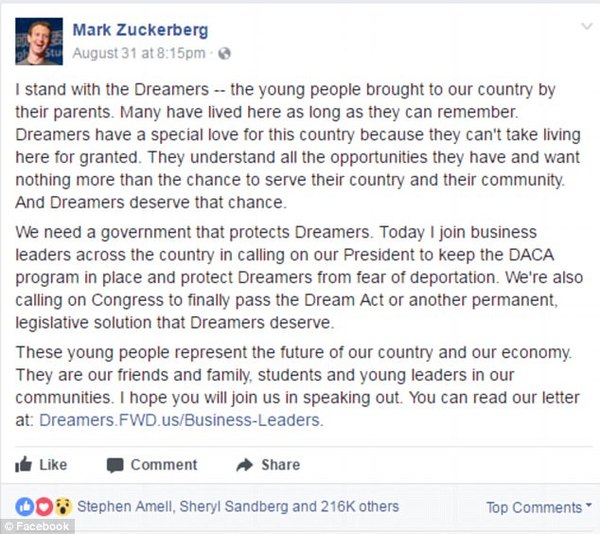Click the globe public privacy icon

(225, 52)
